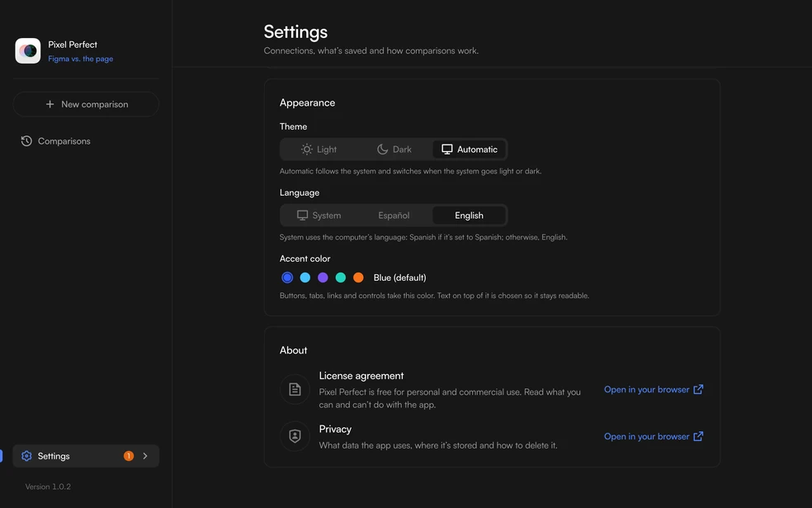Viewport: 812px width, 508px height.
Task: Click the 'Settings' page title
Action: click(295, 31)
